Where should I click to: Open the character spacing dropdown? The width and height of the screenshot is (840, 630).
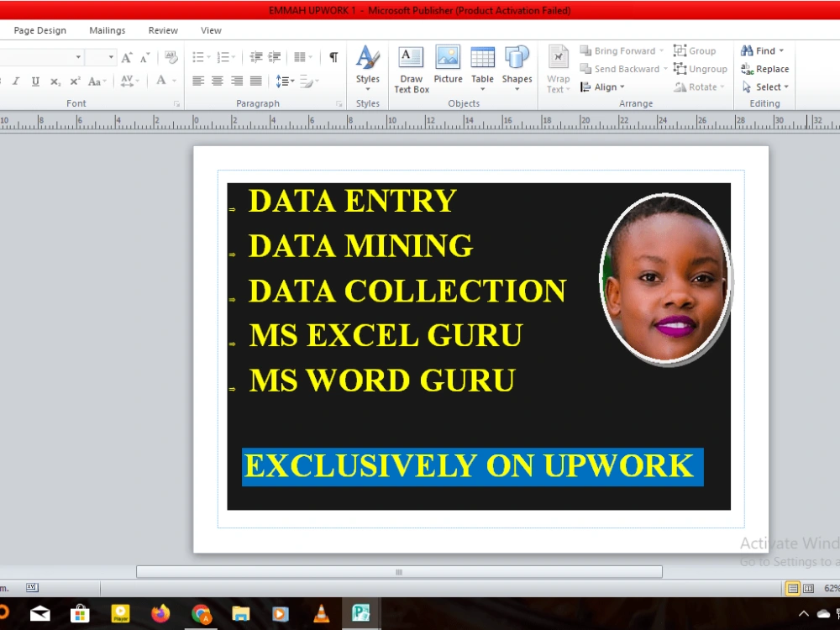(130, 81)
